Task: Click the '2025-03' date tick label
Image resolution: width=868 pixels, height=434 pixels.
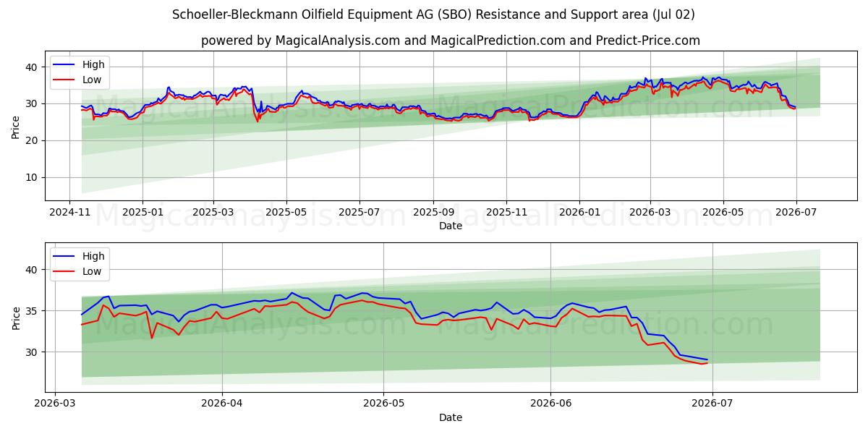Action: (x=213, y=213)
